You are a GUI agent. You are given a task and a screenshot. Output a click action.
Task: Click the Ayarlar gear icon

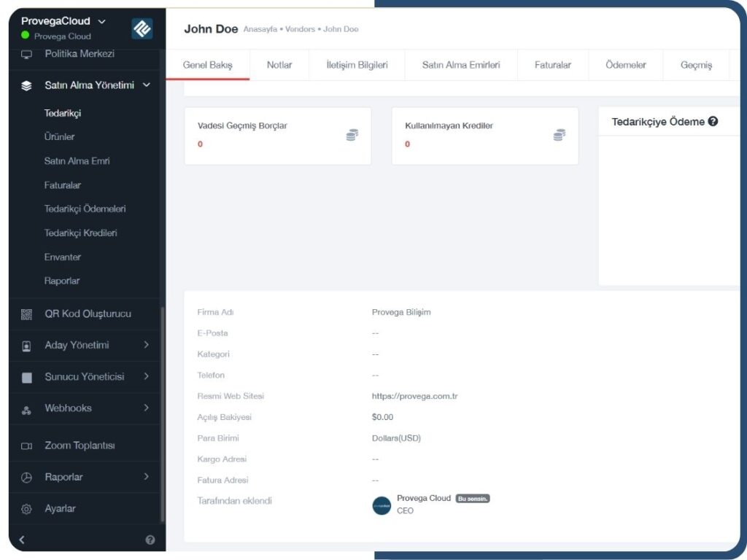[27, 509]
